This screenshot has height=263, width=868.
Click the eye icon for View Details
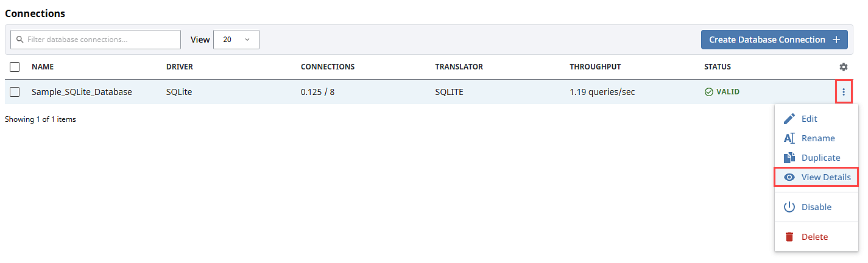point(789,177)
